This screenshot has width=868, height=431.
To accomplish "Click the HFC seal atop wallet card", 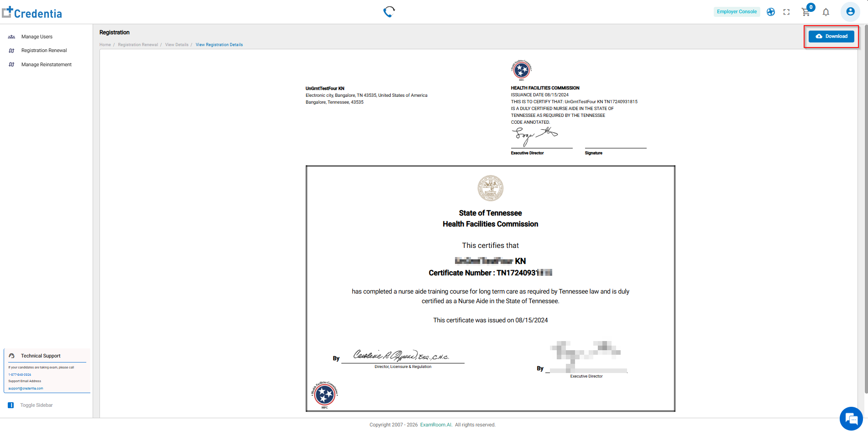I will pyautogui.click(x=522, y=70).
